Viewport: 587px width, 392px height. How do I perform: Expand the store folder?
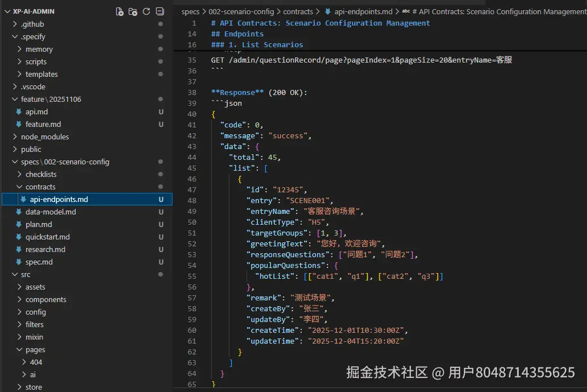coord(19,387)
